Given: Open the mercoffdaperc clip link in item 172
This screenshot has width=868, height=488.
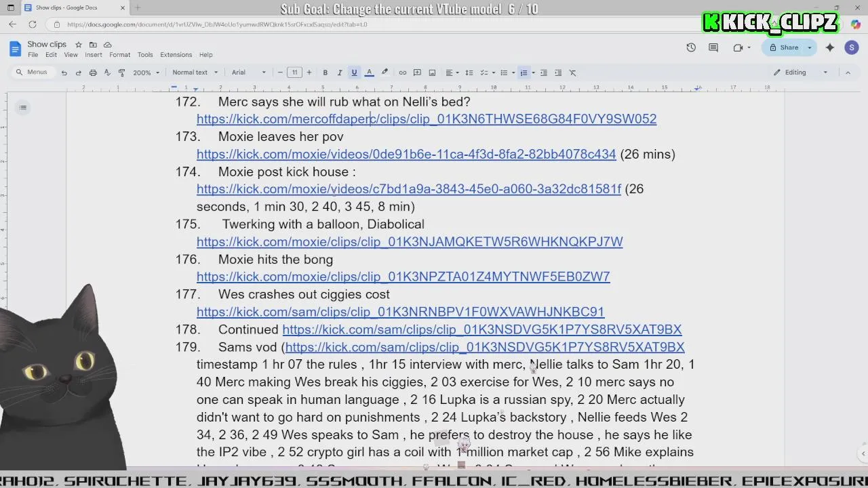Looking at the screenshot, I should click(x=427, y=119).
